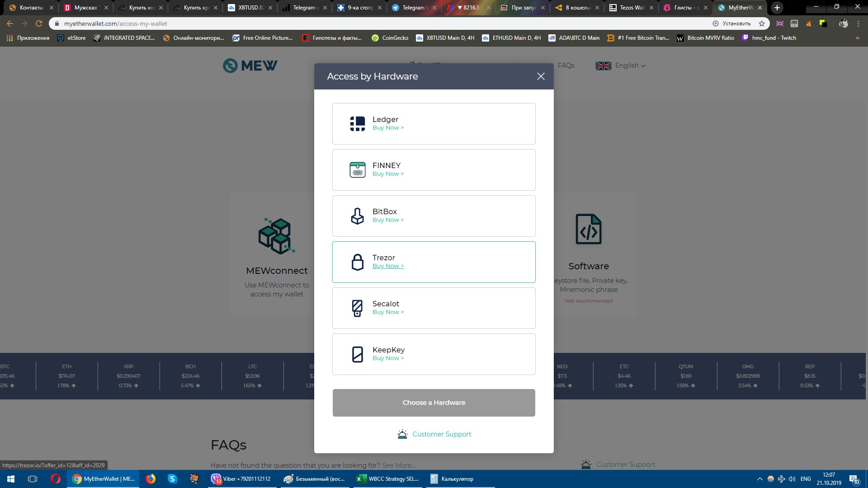Select the Secalot device icon

[357, 308]
